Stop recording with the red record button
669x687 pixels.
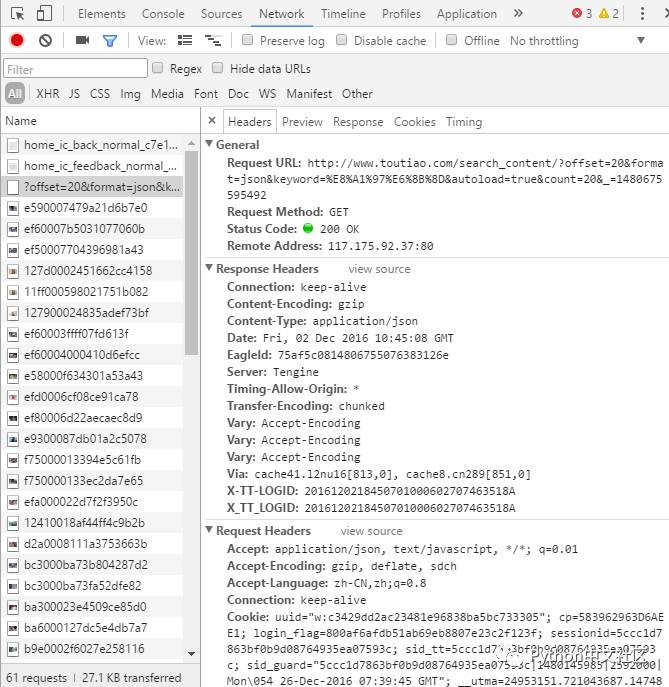pyautogui.click(x=17, y=40)
